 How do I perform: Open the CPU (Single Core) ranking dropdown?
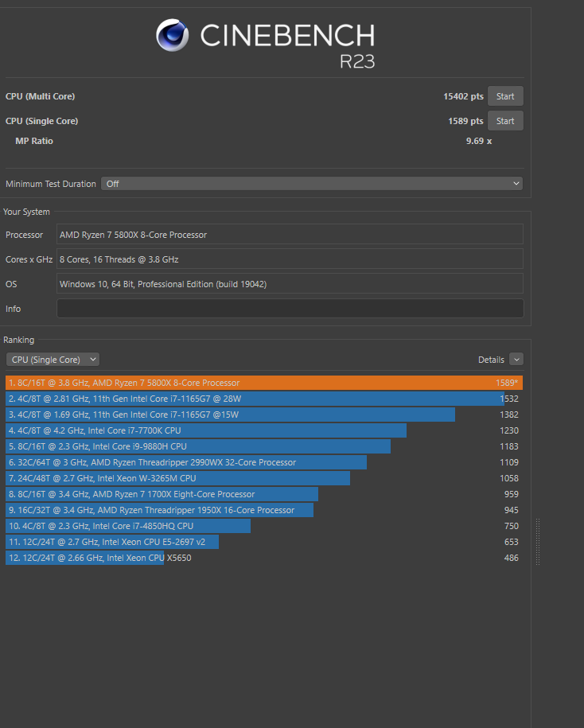[53, 360]
